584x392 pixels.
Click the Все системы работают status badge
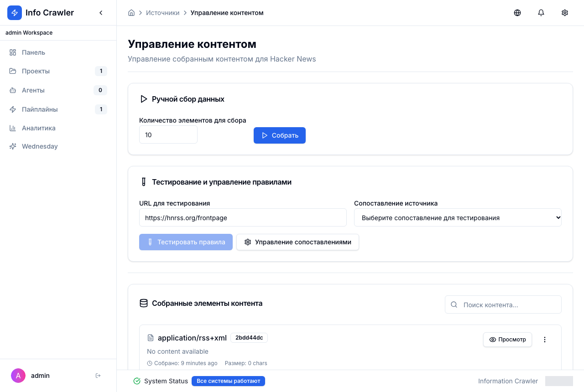[x=228, y=381]
